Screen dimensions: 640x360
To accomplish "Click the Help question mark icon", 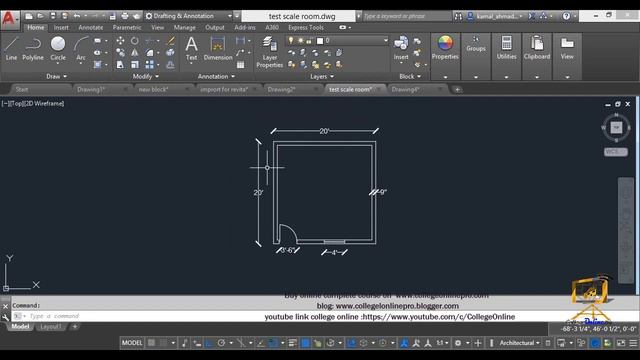I will [566, 16].
